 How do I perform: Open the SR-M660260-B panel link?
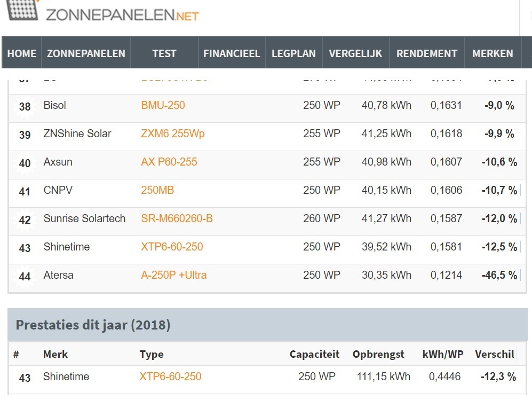177,218
